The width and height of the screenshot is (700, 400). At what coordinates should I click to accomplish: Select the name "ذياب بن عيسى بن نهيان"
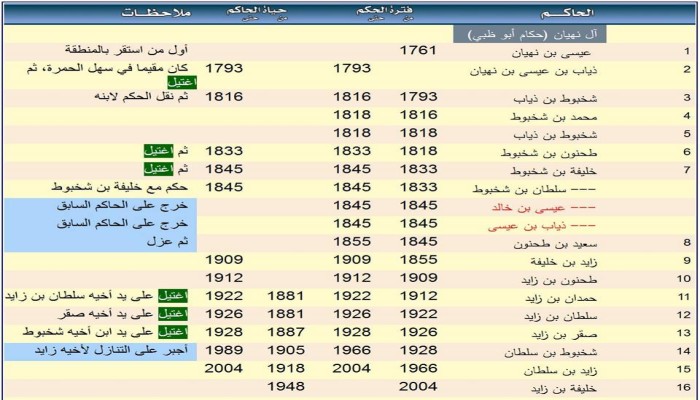click(x=533, y=71)
